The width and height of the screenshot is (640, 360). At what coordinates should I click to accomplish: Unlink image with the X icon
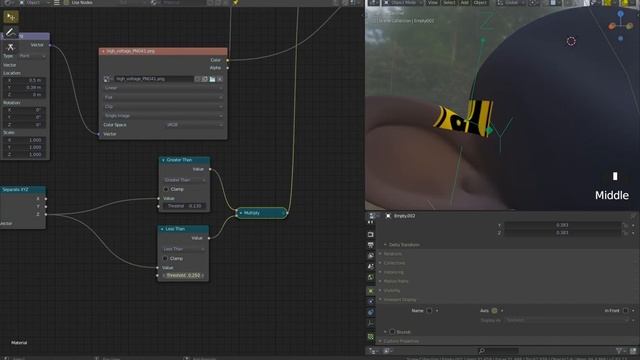point(220,79)
